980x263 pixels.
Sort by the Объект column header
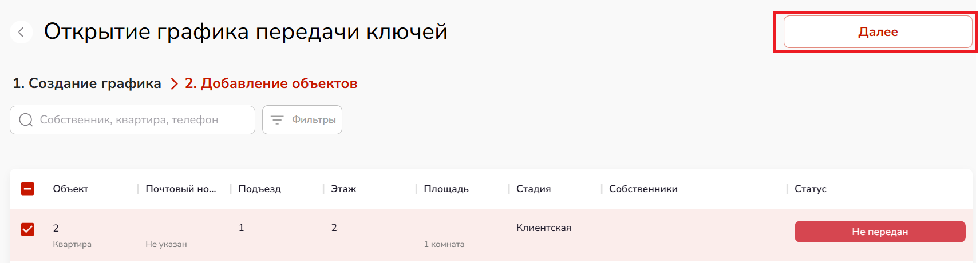point(70,189)
